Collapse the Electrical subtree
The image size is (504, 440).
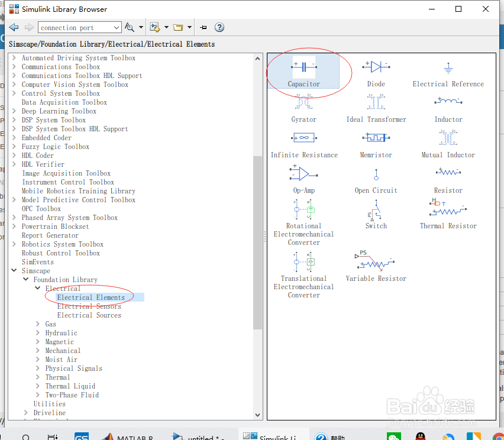click(38, 288)
